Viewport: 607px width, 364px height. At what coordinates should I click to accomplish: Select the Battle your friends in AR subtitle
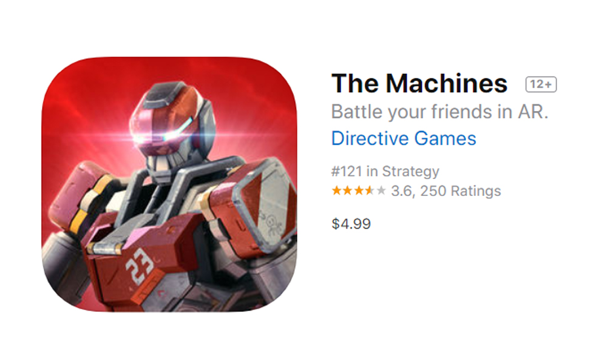pyautogui.click(x=439, y=112)
